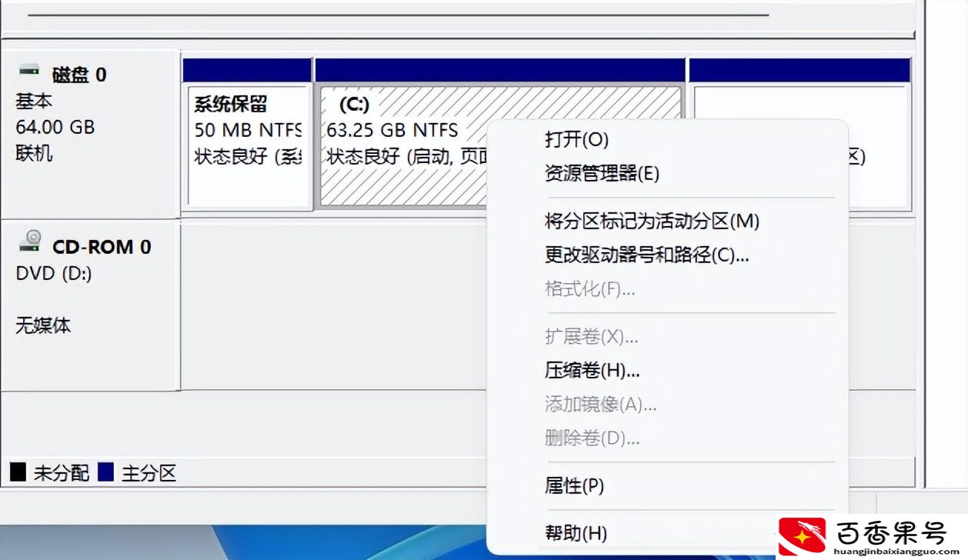Screen dimensions: 968x560
Task: Click the 磁盘 0 disk label
Action: coord(79,75)
